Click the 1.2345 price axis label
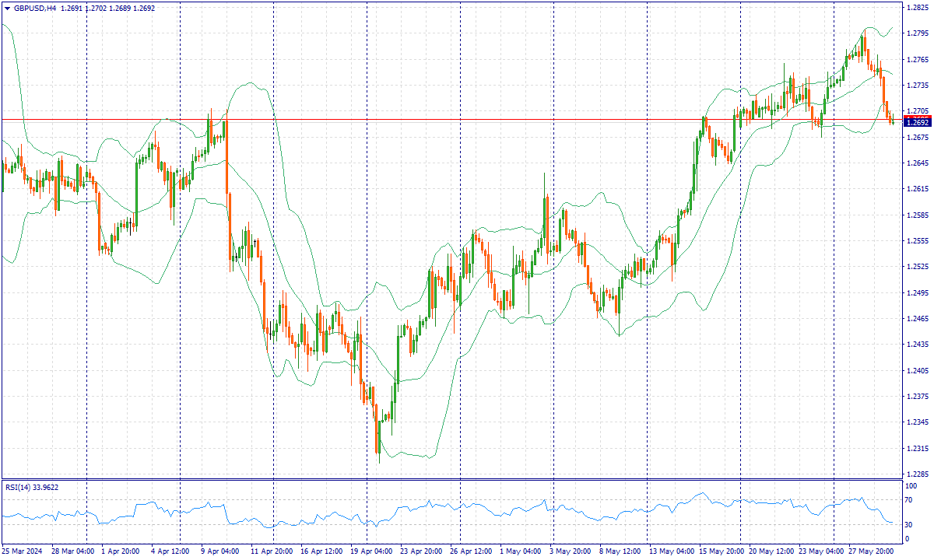This screenshot has height=560, width=934. (x=918, y=422)
